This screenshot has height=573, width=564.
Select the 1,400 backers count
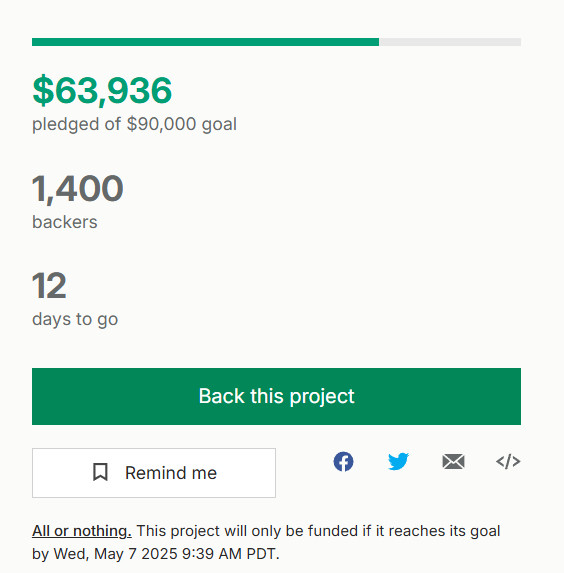click(x=78, y=189)
